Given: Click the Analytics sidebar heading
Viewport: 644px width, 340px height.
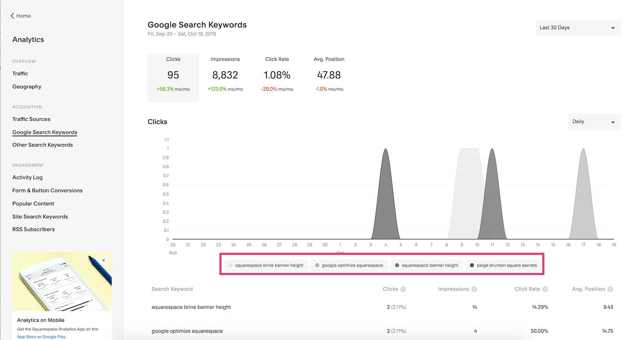Looking at the screenshot, I should (x=28, y=40).
